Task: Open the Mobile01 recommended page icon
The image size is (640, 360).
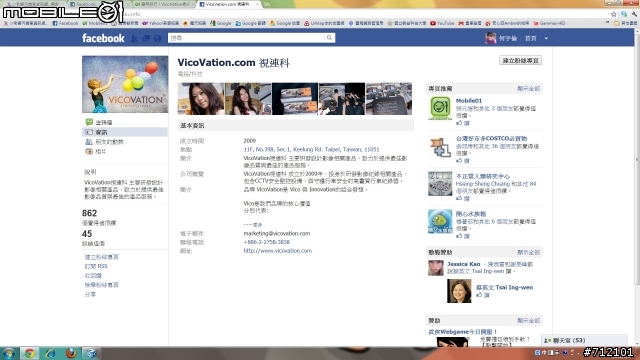Action: coord(440,108)
